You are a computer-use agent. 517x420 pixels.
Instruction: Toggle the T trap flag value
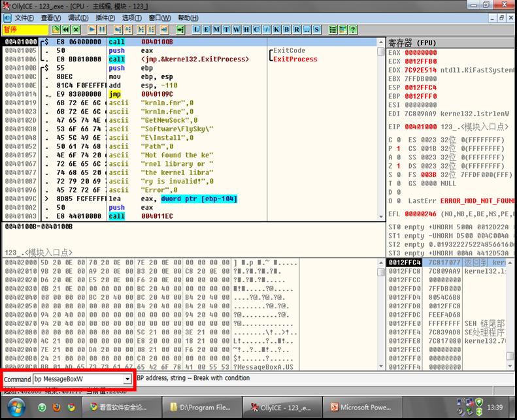coord(398,184)
